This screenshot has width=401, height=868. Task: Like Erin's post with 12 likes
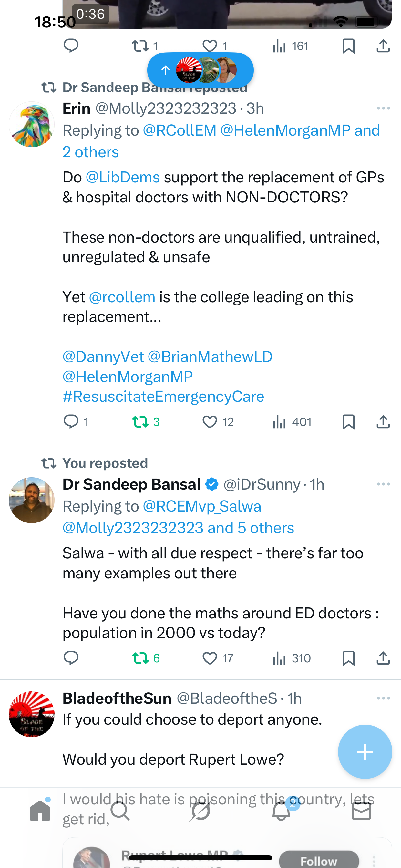210,422
